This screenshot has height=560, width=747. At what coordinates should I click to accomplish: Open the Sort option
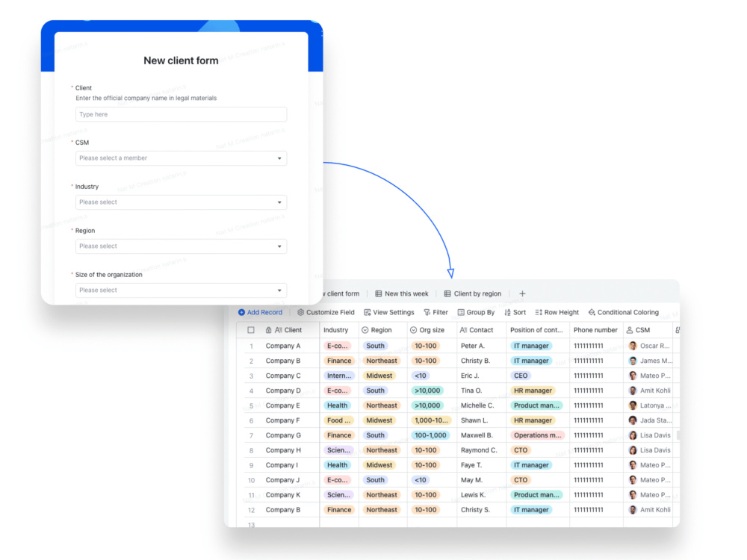[x=515, y=312]
